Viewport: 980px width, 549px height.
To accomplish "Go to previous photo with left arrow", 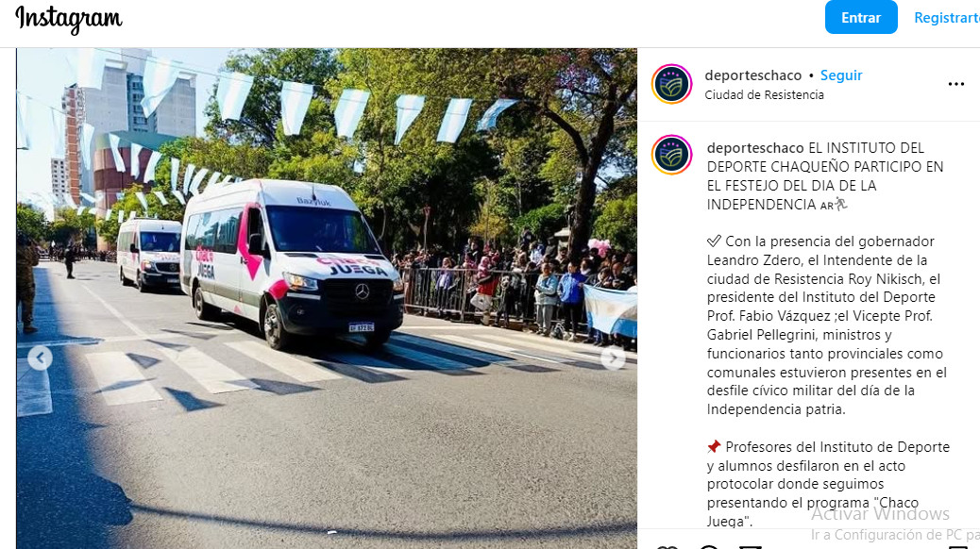I will point(40,358).
